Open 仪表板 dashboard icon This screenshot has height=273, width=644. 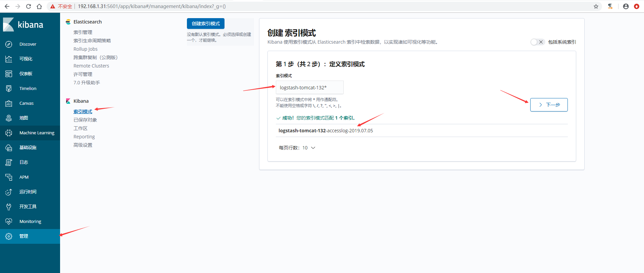tap(9, 74)
